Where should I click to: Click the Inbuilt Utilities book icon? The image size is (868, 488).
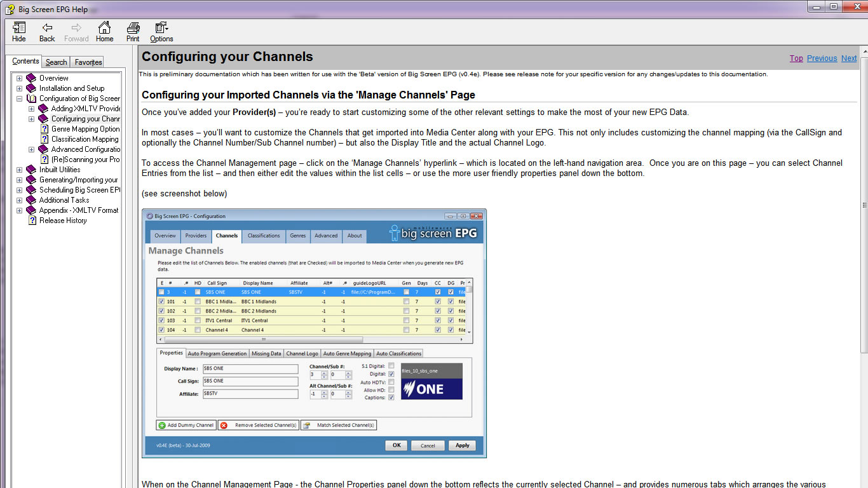click(x=31, y=170)
